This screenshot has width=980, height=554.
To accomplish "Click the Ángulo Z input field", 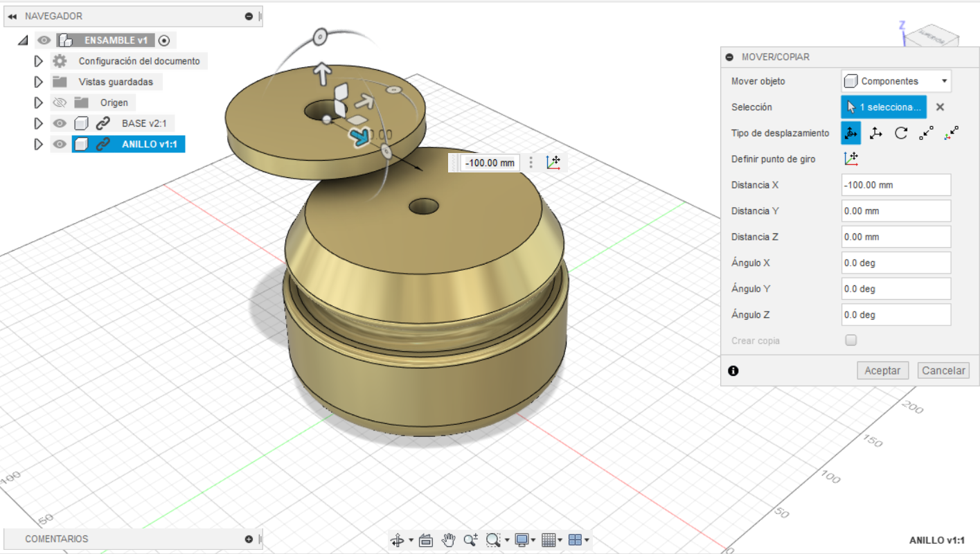I will tap(896, 314).
